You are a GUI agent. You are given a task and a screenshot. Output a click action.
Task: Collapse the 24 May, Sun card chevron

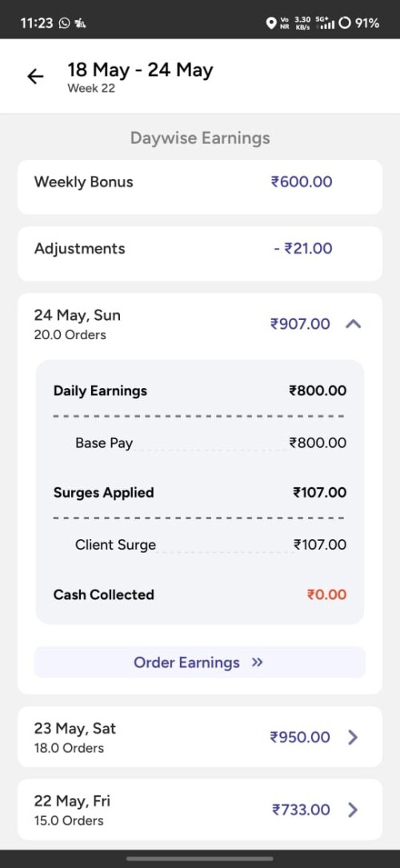[353, 324]
